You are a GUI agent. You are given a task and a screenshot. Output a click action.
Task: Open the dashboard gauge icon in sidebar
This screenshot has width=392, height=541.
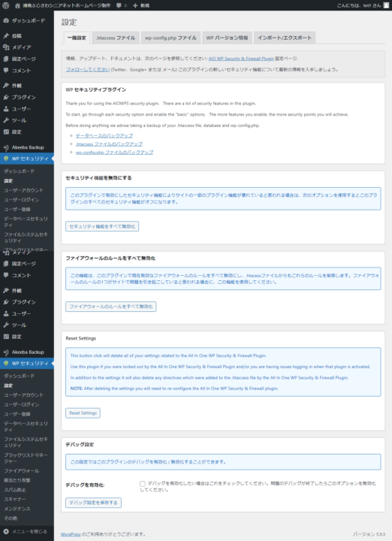pyautogui.click(x=6, y=21)
